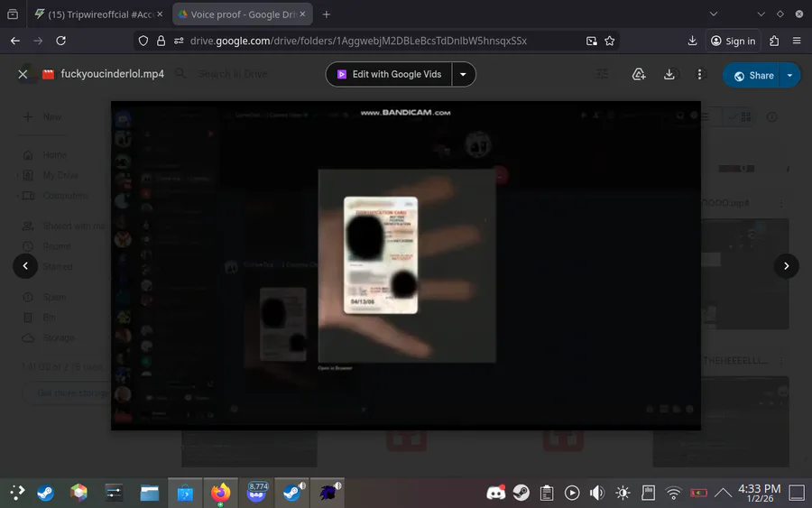
Task: Open the Dolphin file manager from the taskbar
Action: point(150,493)
